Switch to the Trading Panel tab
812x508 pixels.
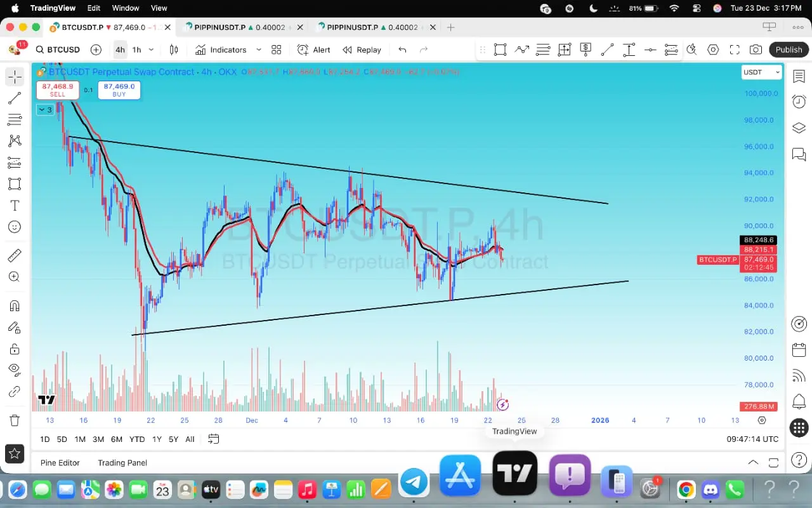click(x=122, y=463)
